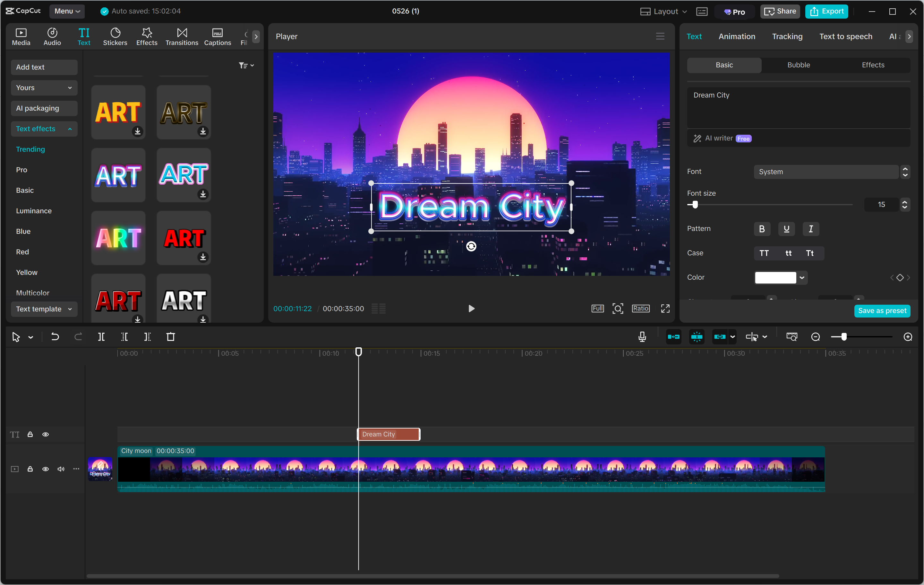
Task: Expand the Yours dropdown in text panel
Action: coord(44,88)
